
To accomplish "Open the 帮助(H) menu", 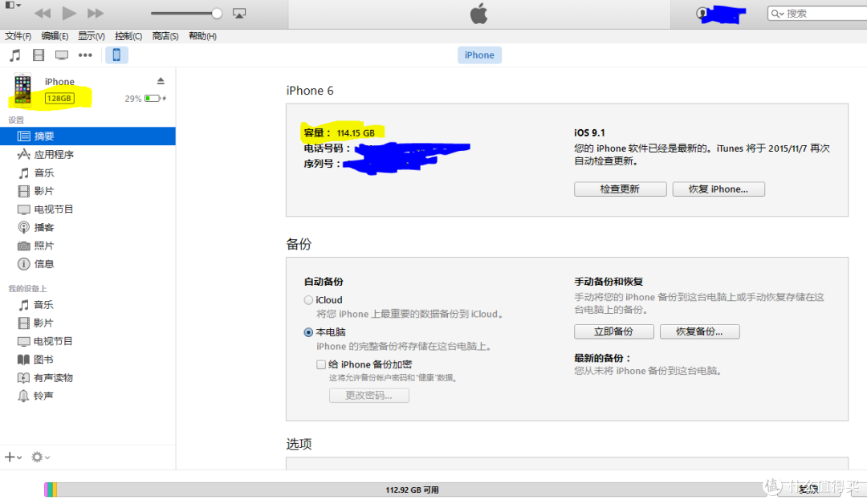I will (202, 36).
